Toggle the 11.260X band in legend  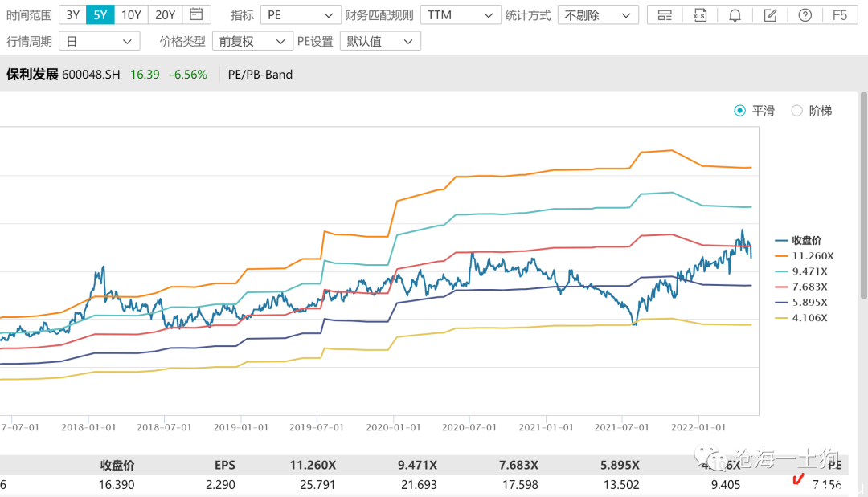point(805,256)
